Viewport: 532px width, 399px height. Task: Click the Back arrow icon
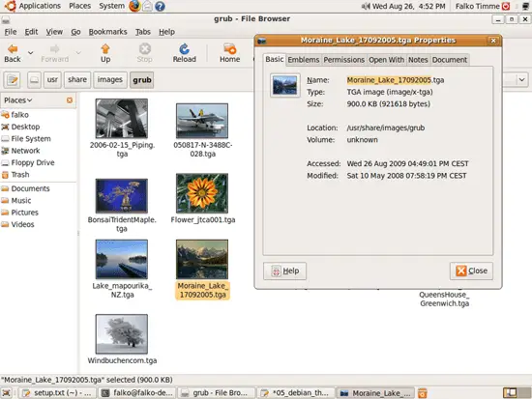(x=13, y=49)
